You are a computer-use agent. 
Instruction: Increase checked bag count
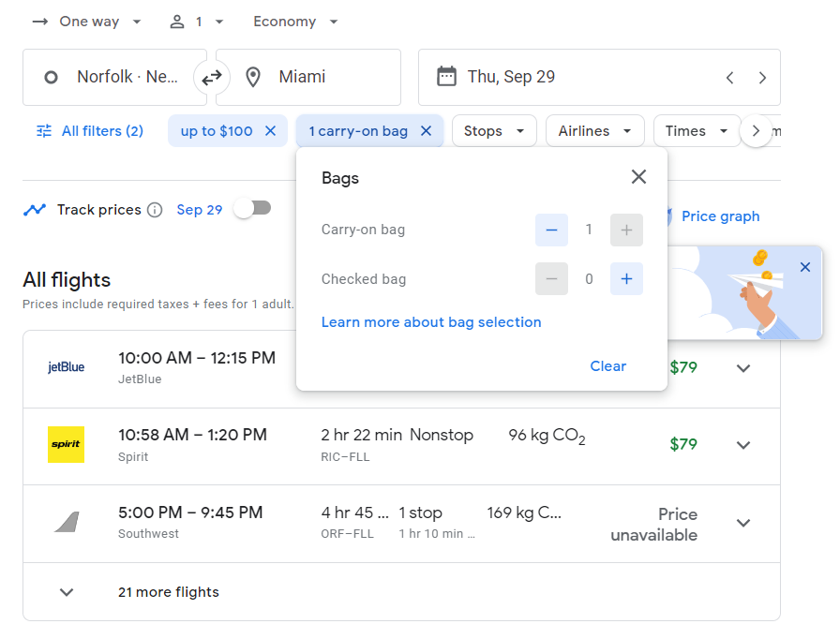(626, 279)
